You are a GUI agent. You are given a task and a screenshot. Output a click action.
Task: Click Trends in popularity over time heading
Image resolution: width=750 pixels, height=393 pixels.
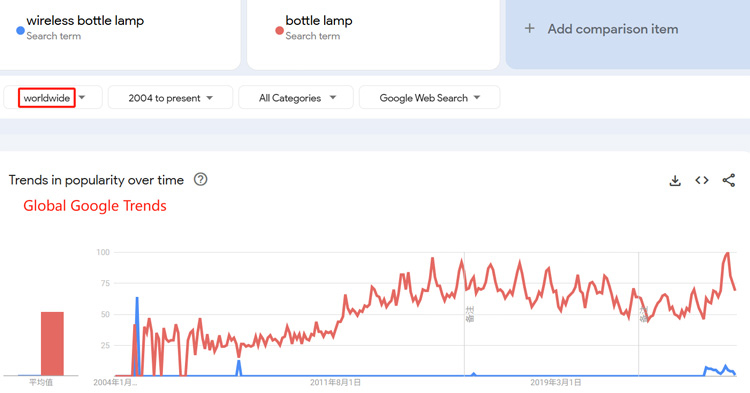96,180
